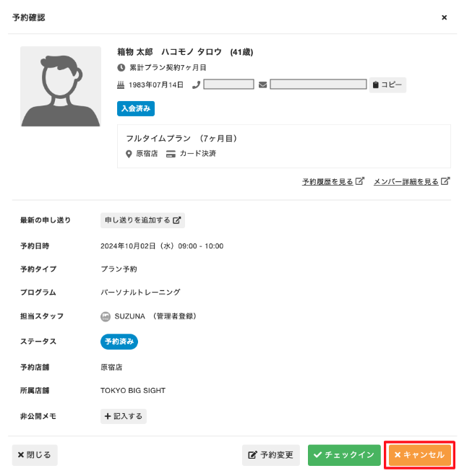
Task: Click the 予約済み status badge
Action: 119,342
